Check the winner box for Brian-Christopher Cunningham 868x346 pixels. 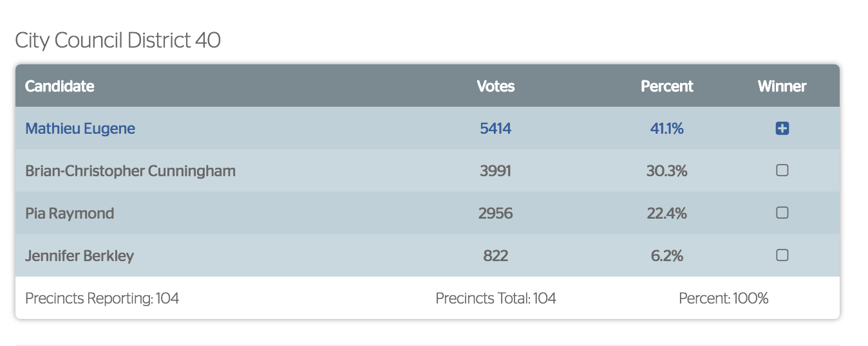click(x=782, y=170)
